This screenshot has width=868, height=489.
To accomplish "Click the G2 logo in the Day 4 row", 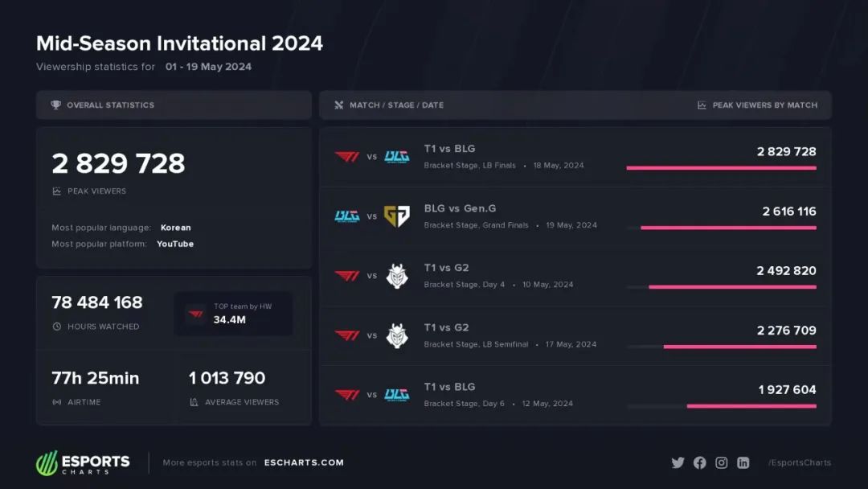I will click(396, 276).
